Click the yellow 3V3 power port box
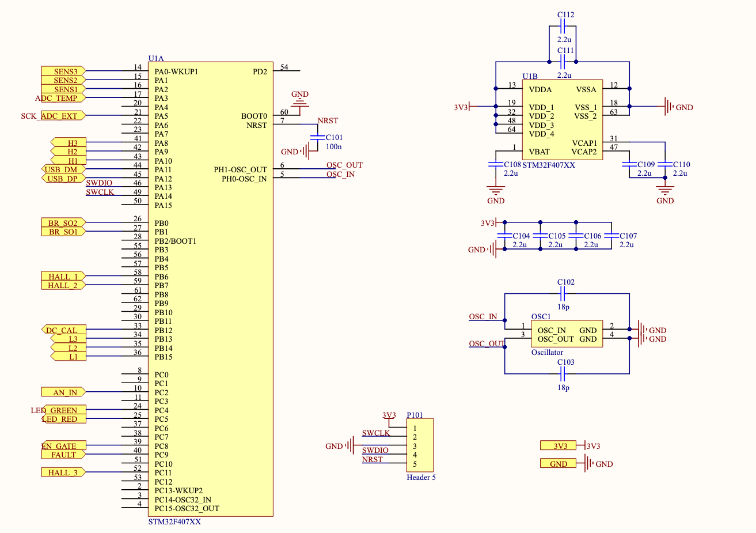 (x=558, y=446)
